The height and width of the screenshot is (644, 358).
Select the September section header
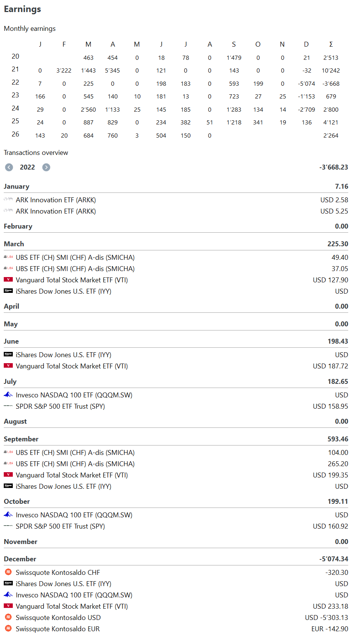tap(176, 439)
